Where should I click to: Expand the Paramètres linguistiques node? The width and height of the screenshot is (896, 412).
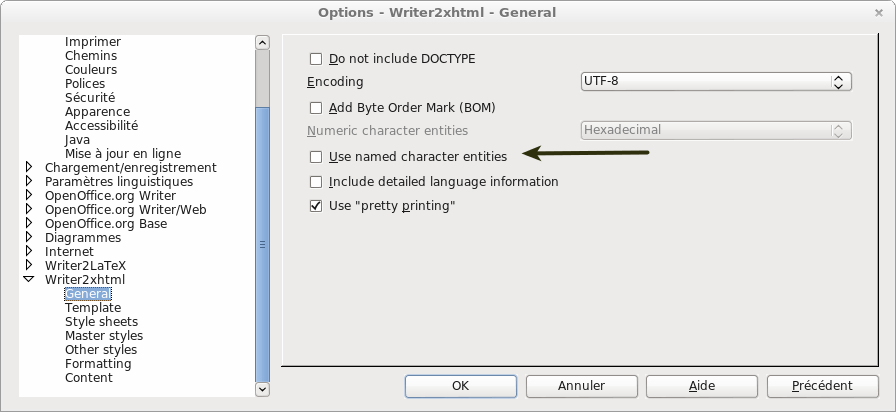point(29,182)
